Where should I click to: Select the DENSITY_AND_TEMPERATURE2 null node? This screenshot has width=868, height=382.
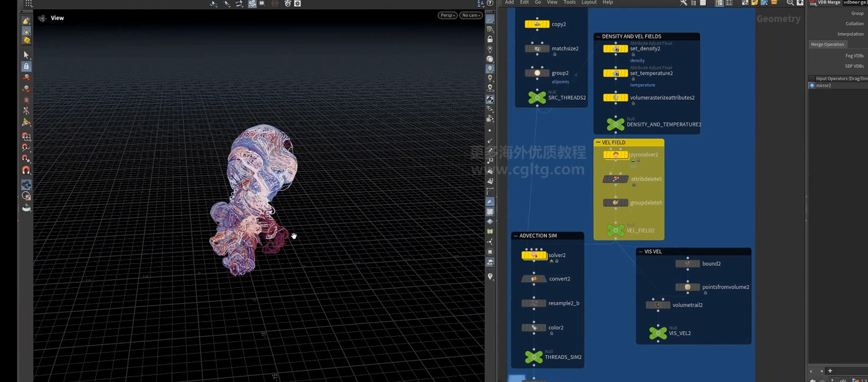(x=616, y=125)
